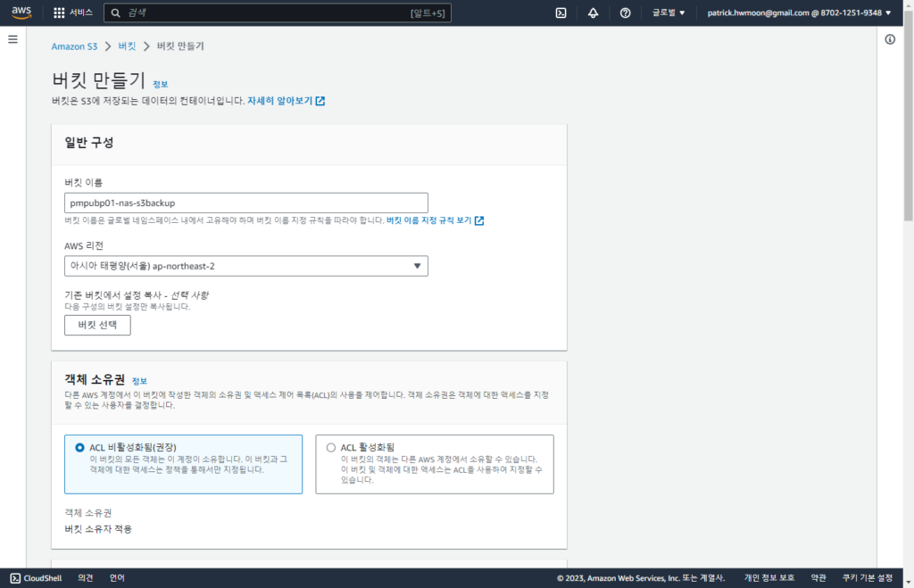Open 언어 language selector in footer
The height and width of the screenshot is (588, 914).
pyautogui.click(x=117, y=578)
